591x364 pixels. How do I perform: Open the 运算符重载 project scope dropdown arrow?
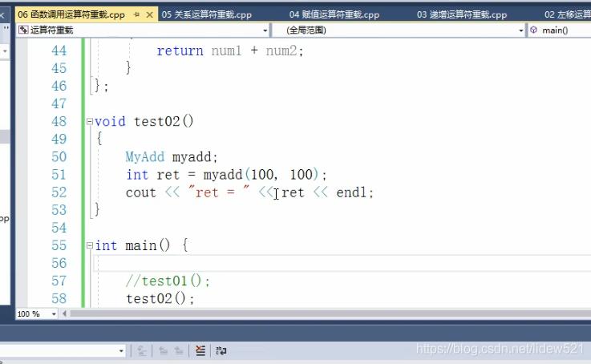(265, 30)
